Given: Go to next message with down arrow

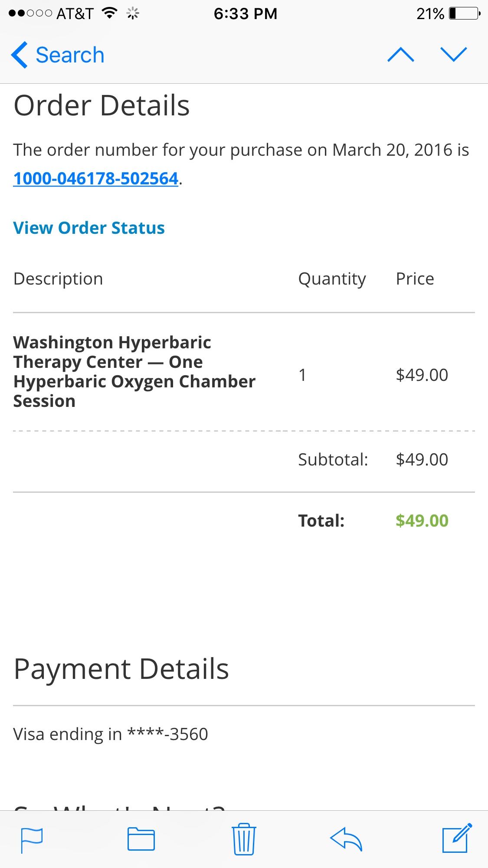Looking at the screenshot, I should [x=453, y=55].
